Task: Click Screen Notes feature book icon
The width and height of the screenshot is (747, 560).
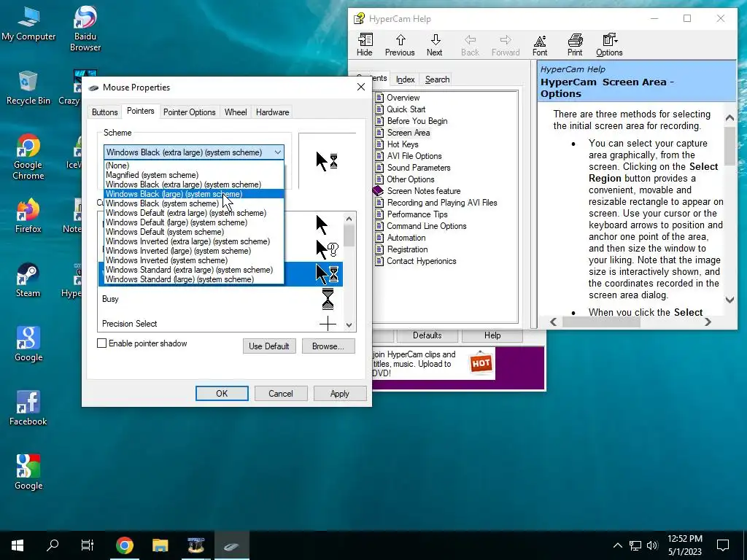Action: point(379,191)
